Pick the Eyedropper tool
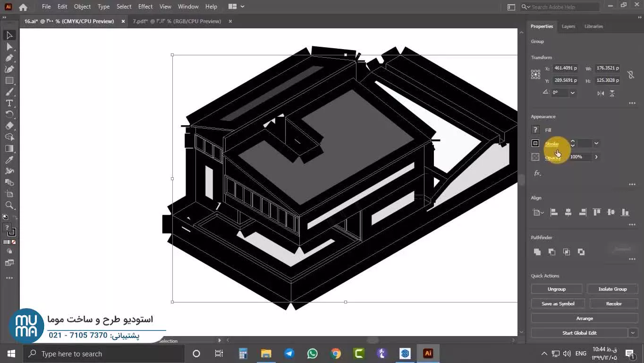The height and width of the screenshot is (363, 644). pyautogui.click(x=9, y=160)
